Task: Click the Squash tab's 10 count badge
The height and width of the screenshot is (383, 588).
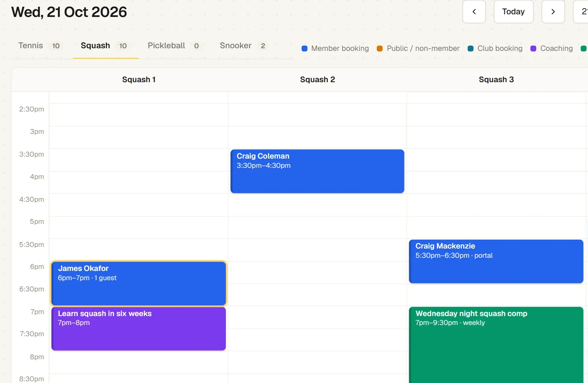Action: [x=123, y=46]
